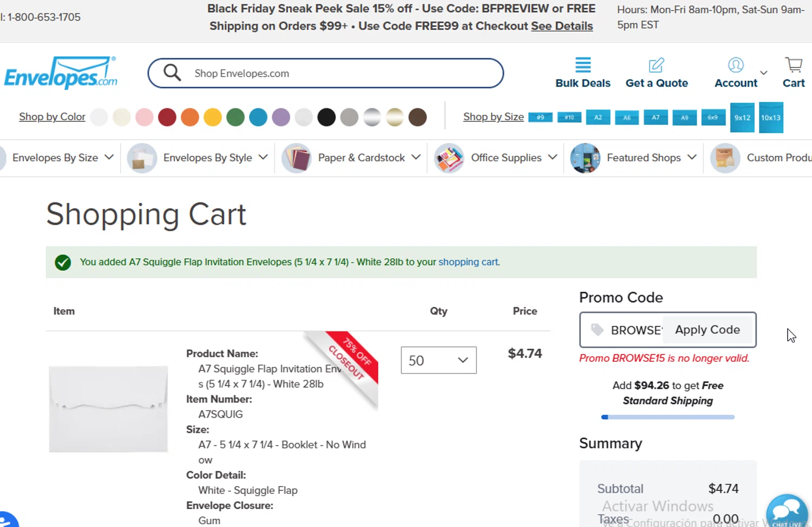Follow the See Details promo link
Screen dimensions: 812x527
click(561, 26)
